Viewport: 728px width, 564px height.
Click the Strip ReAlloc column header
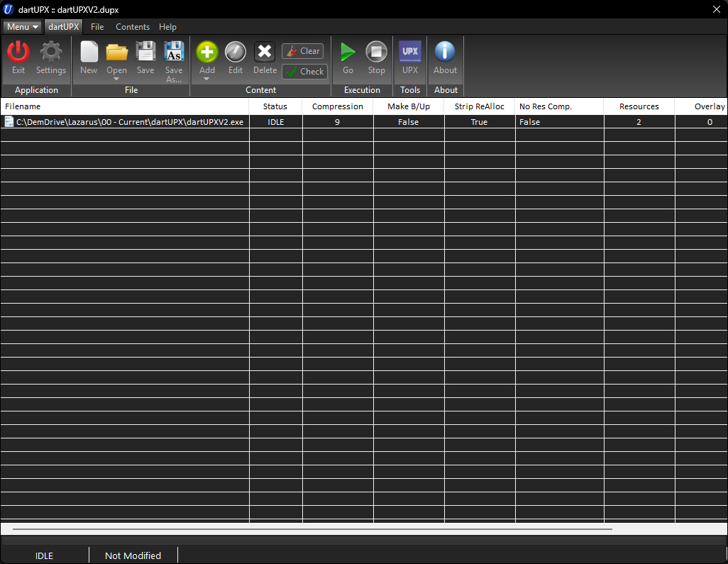479,106
